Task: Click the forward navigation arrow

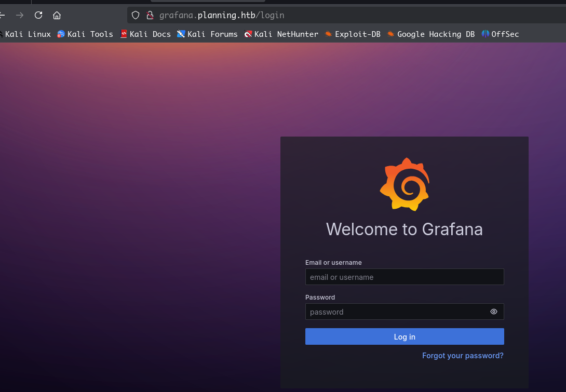Action: [20, 15]
